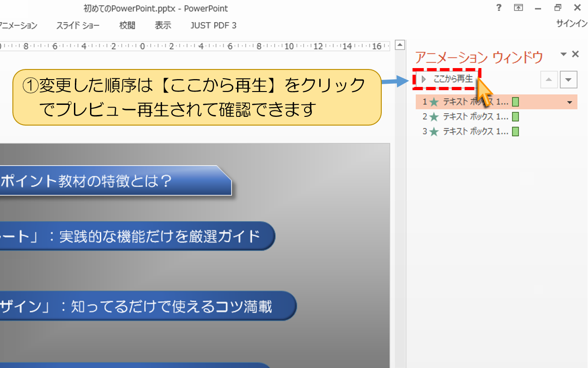Click the ここから再生 play button
Screen dimensions: 588x368
pos(447,79)
